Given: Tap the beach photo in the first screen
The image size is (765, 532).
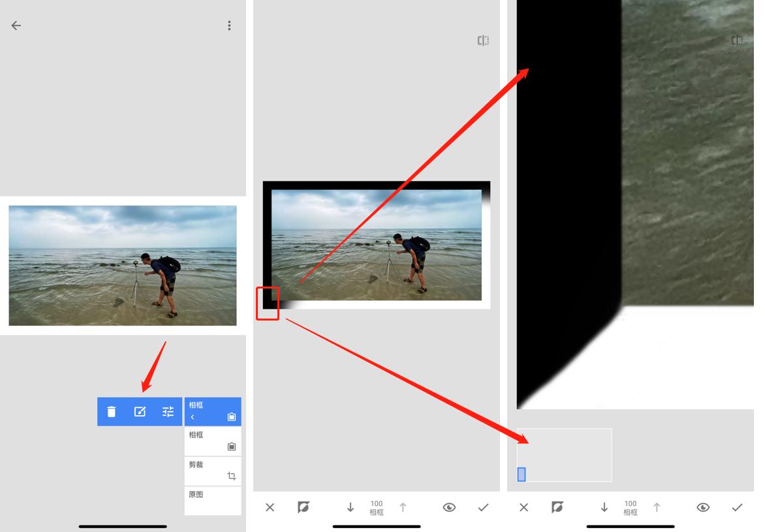Looking at the screenshot, I should (123, 266).
